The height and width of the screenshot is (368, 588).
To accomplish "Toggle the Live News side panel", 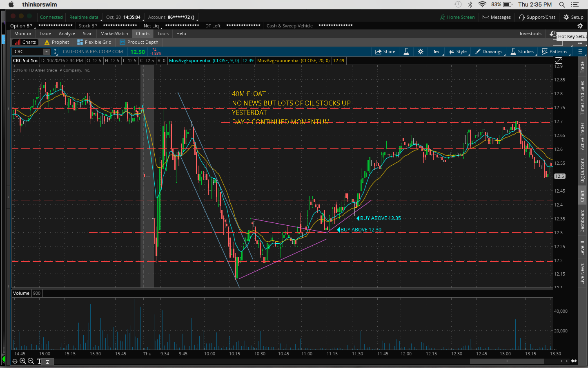I will tap(582, 274).
